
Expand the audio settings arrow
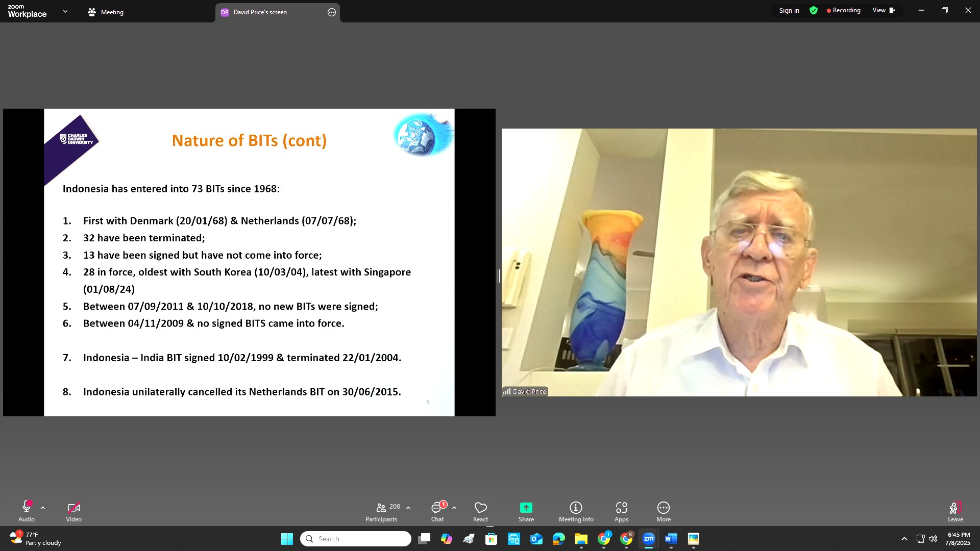coord(43,508)
